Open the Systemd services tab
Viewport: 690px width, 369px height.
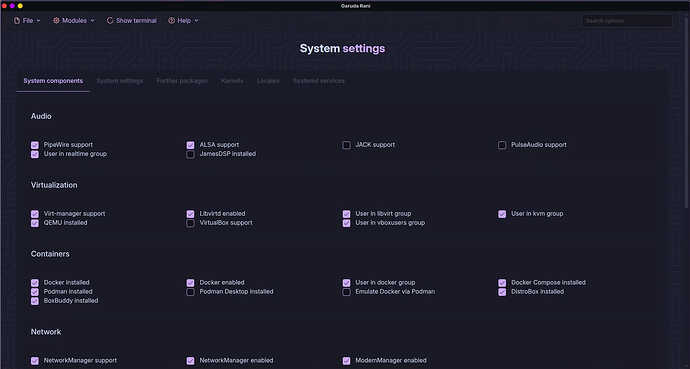tap(319, 81)
